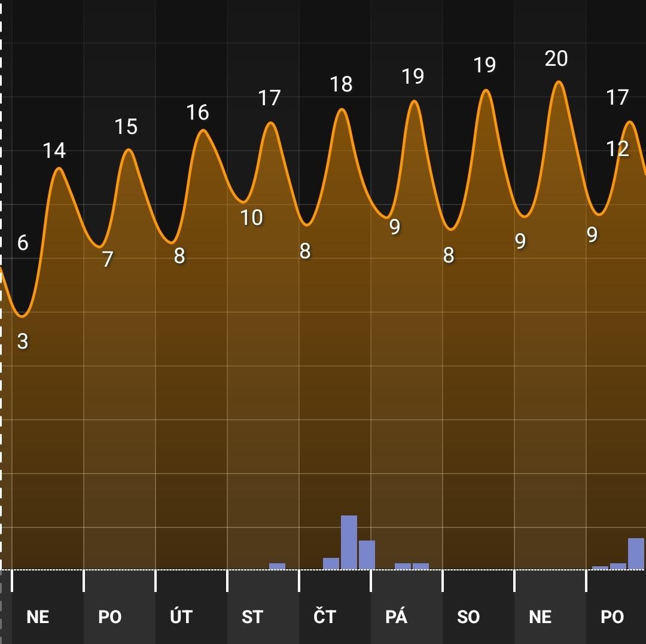Screen dimensions: 646x644
Task: Click the 20 degree peak temperature label
Action: pyautogui.click(x=556, y=59)
